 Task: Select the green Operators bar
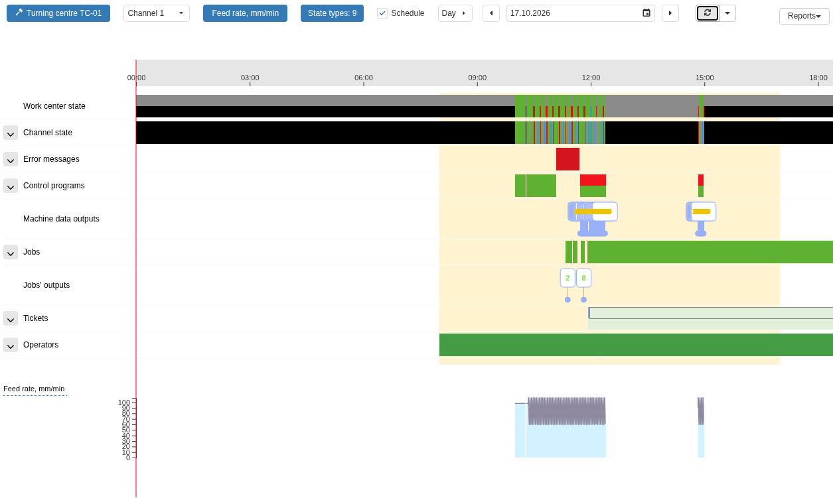click(x=636, y=345)
